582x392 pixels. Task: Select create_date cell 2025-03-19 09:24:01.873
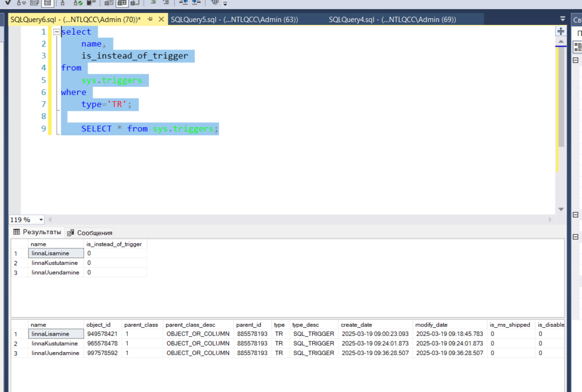375,343
